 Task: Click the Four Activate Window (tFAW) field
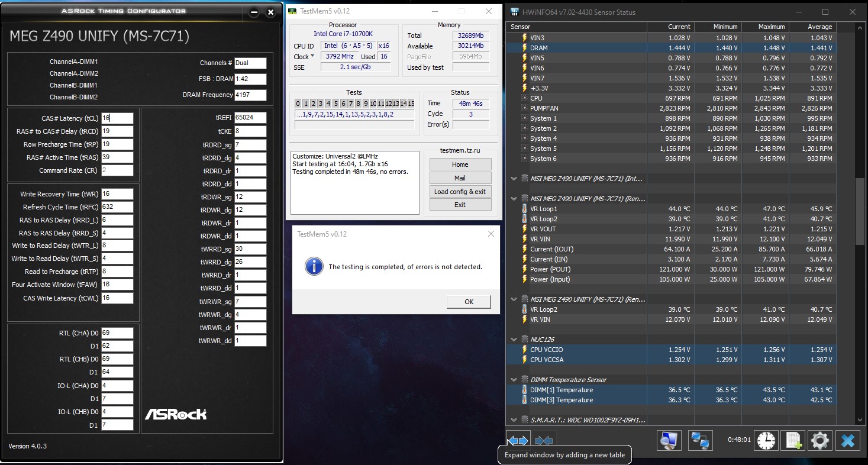coord(117,285)
